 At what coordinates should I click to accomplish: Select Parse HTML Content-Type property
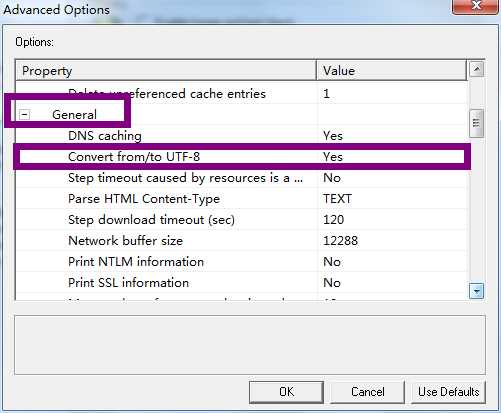point(144,199)
